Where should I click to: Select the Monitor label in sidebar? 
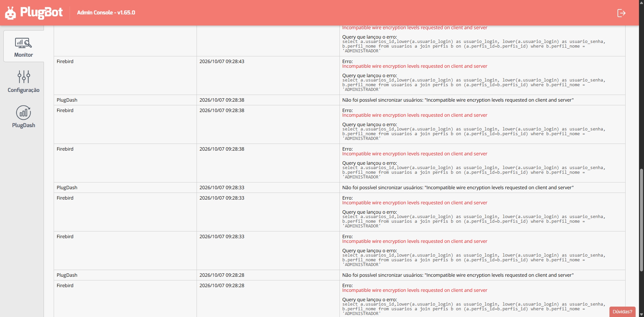click(x=23, y=55)
